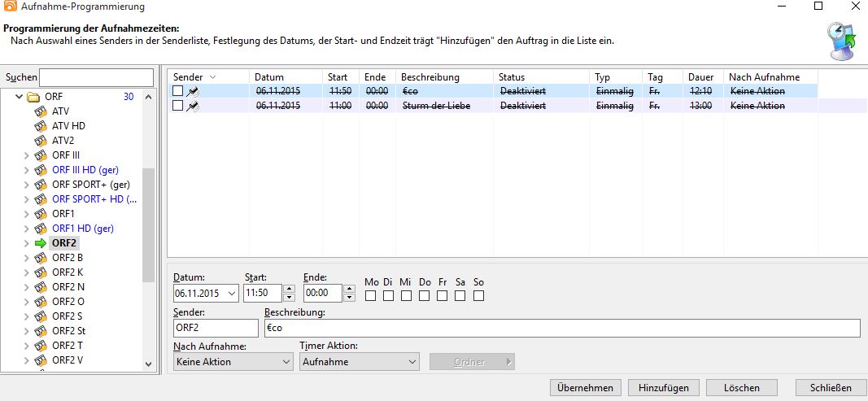Click the ORF folder icon
The width and height of the screenshot is (868, 401).
34,97
